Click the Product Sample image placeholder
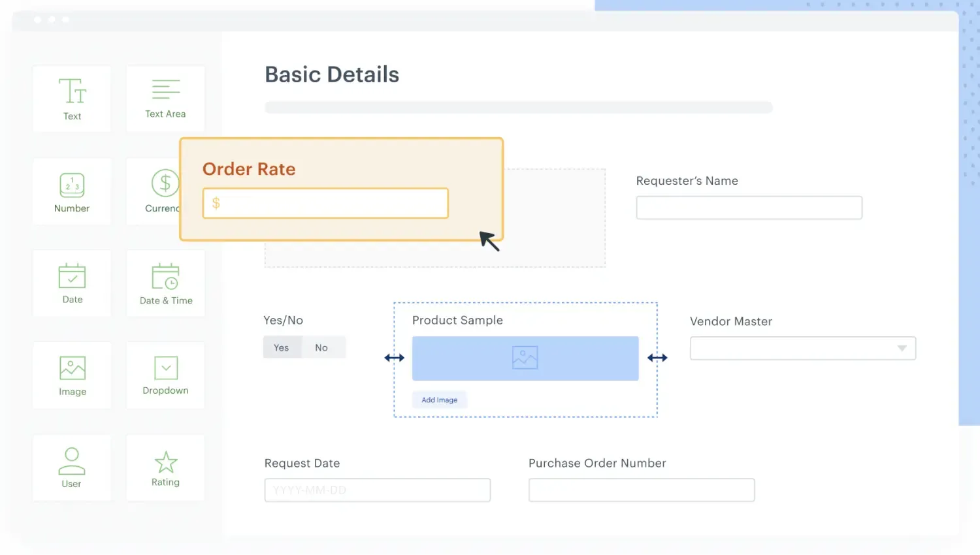Viewport: 980px width, 555px height. click(x=525, y=358)
